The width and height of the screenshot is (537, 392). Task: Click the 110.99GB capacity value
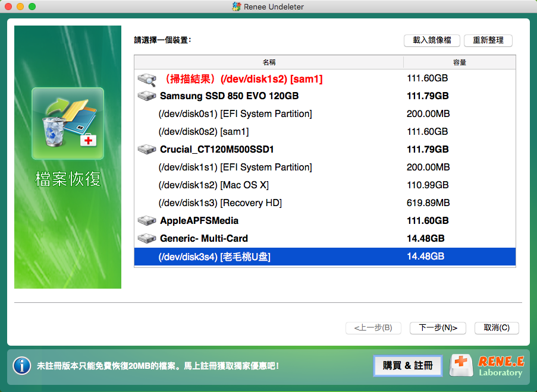pos(428,185)
